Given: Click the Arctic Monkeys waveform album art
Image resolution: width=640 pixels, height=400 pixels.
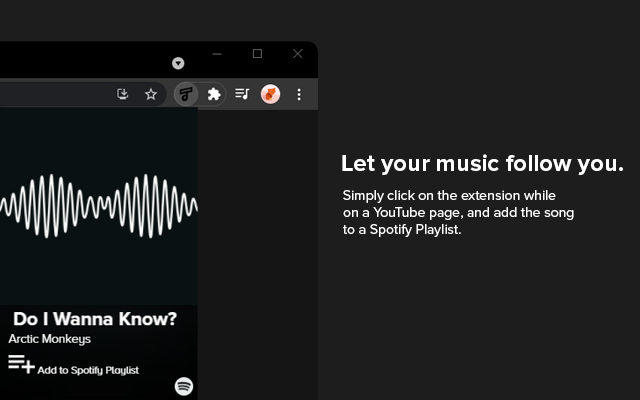Looking at the screenshot, I should 99,206.
